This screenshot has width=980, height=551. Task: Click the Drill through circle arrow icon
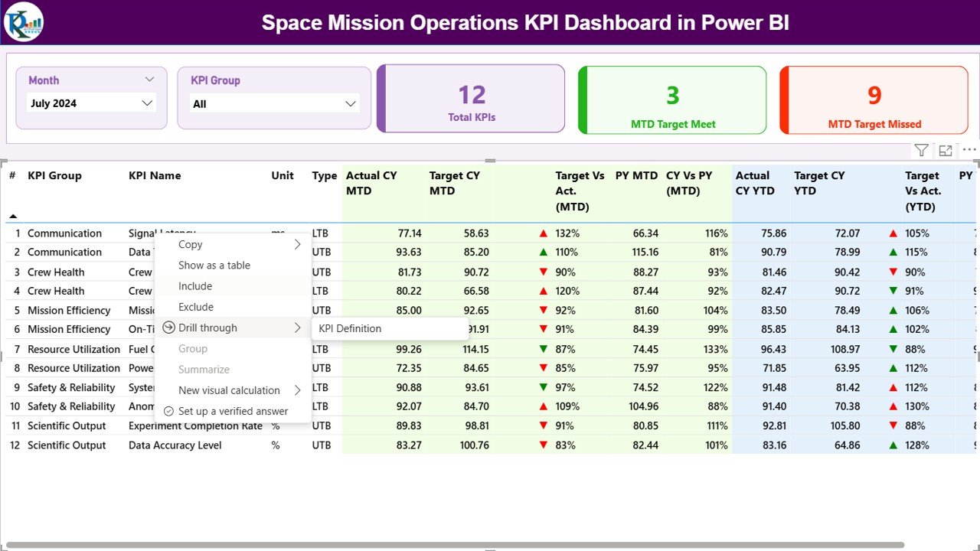(x=169, y=328)
